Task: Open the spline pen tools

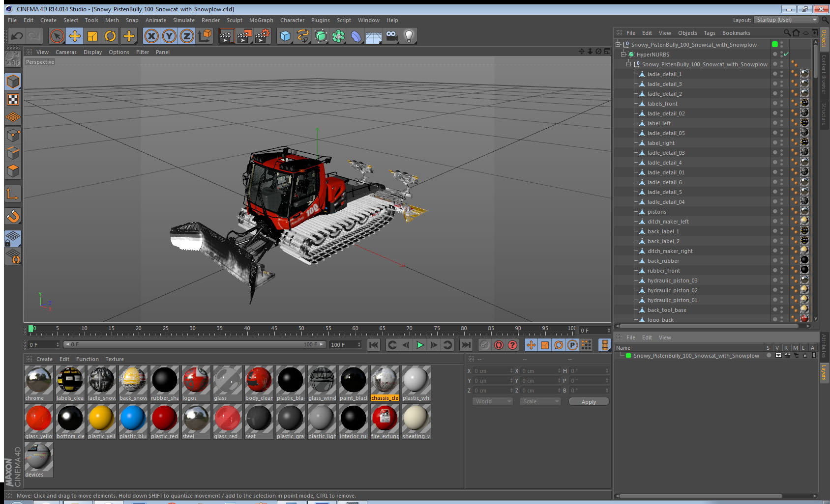Action: pyautogui.click(x=303, y=36)
